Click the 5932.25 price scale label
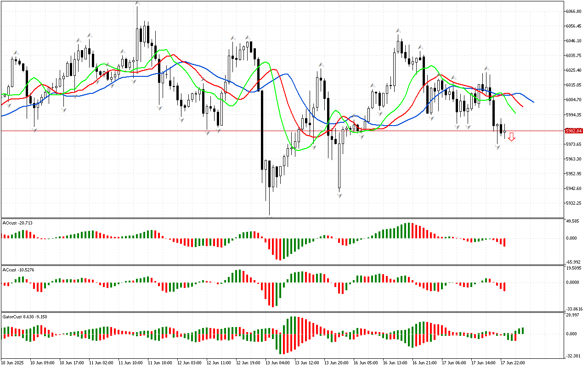The height and width of the screenshot is (368, 588). [574, 203]
